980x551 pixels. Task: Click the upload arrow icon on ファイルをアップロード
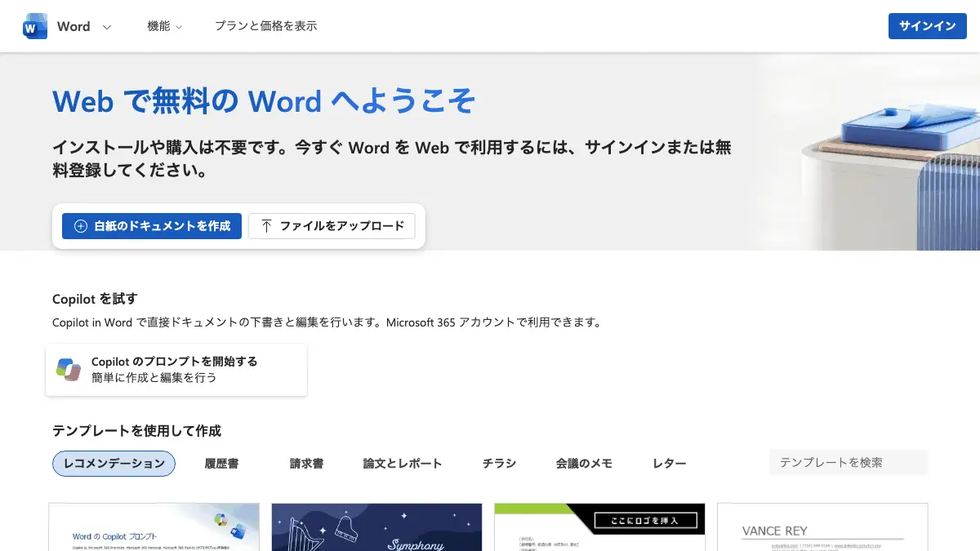(266, 226)
